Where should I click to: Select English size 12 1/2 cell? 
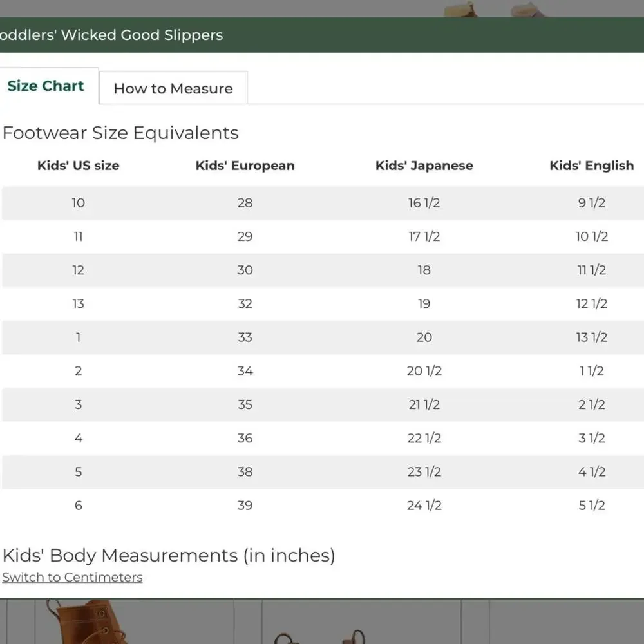[x=591, y=303]
